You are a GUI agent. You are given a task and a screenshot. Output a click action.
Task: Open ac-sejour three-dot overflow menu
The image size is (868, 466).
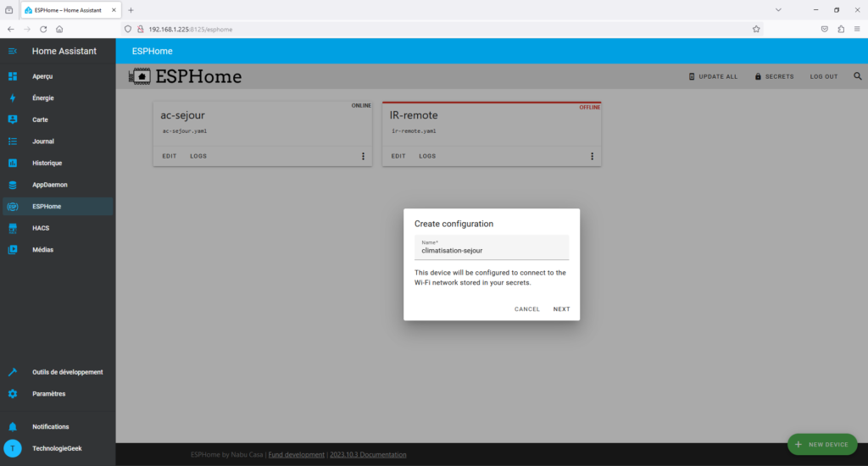363,156
